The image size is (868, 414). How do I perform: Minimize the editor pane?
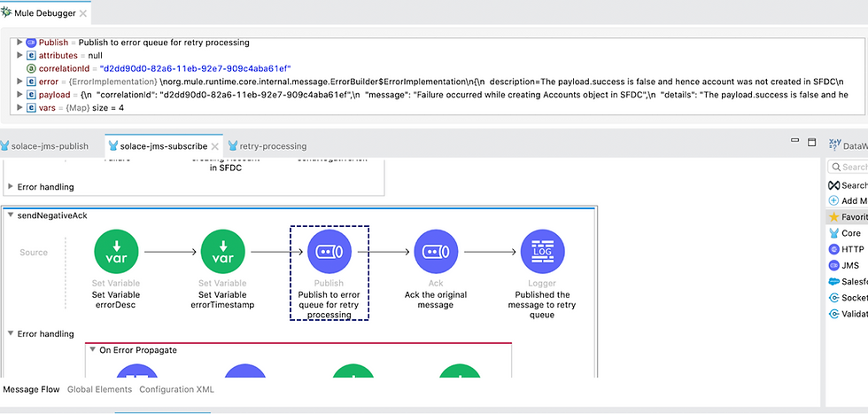[795, 141]
